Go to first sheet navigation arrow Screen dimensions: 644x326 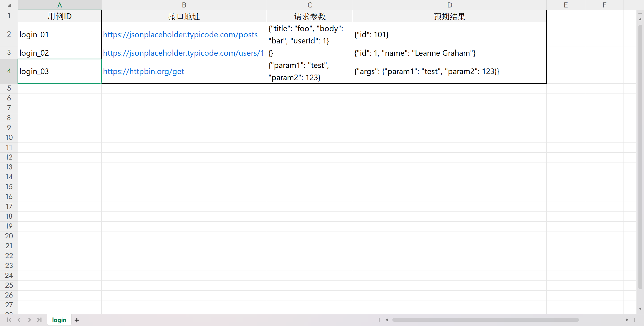pyautogui.click(x=9, y=320)
